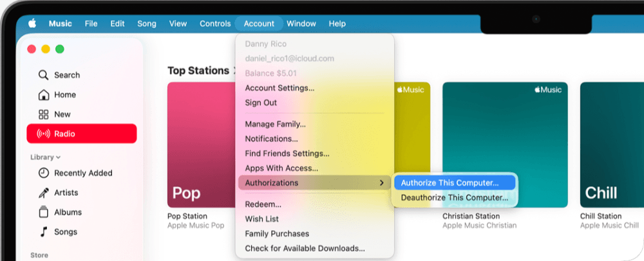The image size is (644, 261).
Task: Click the Apple Music Christian subtitle
Action: (x=480, y=226)
